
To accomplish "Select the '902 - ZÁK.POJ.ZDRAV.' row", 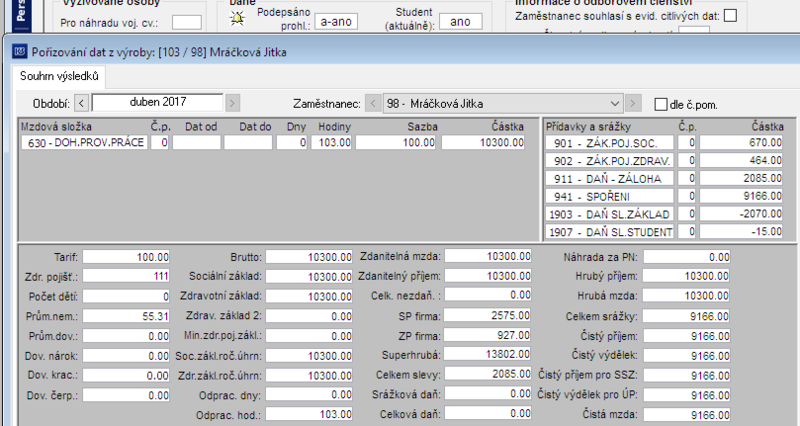I will pos(610,161).
